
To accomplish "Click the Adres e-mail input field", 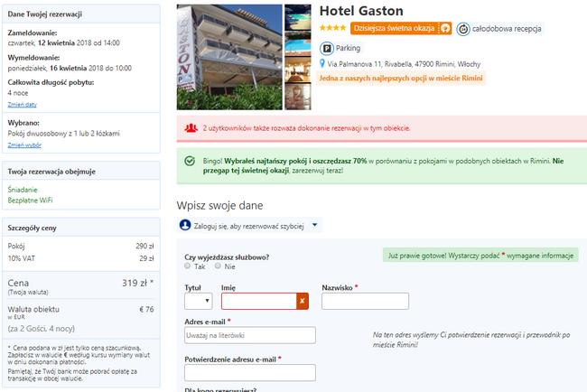I will coord(250,335).
